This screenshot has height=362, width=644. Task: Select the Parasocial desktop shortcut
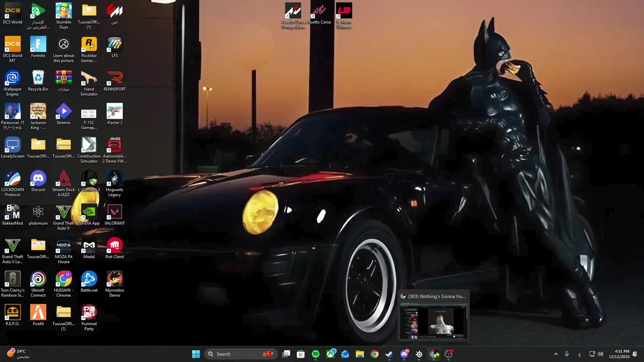tap(13, 116)
